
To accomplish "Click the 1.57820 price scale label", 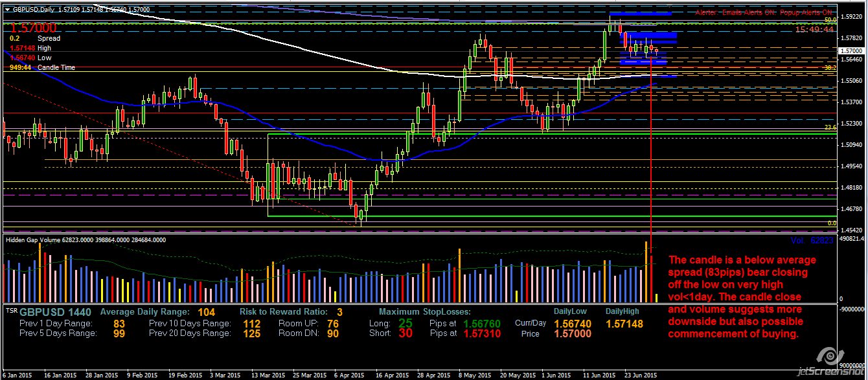I will 851,38.
